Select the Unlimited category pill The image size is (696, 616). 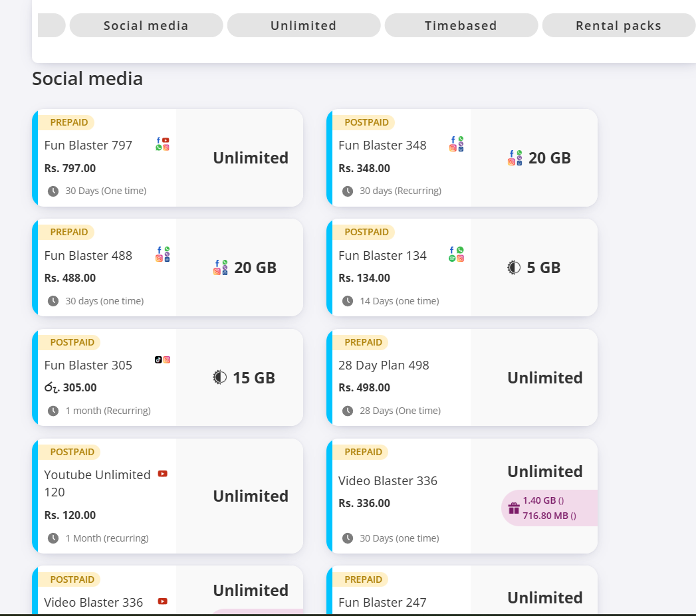(304, 25)
